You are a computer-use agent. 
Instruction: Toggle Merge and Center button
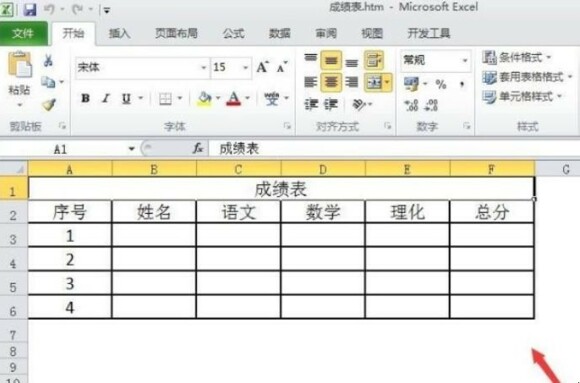pos(373,82)
